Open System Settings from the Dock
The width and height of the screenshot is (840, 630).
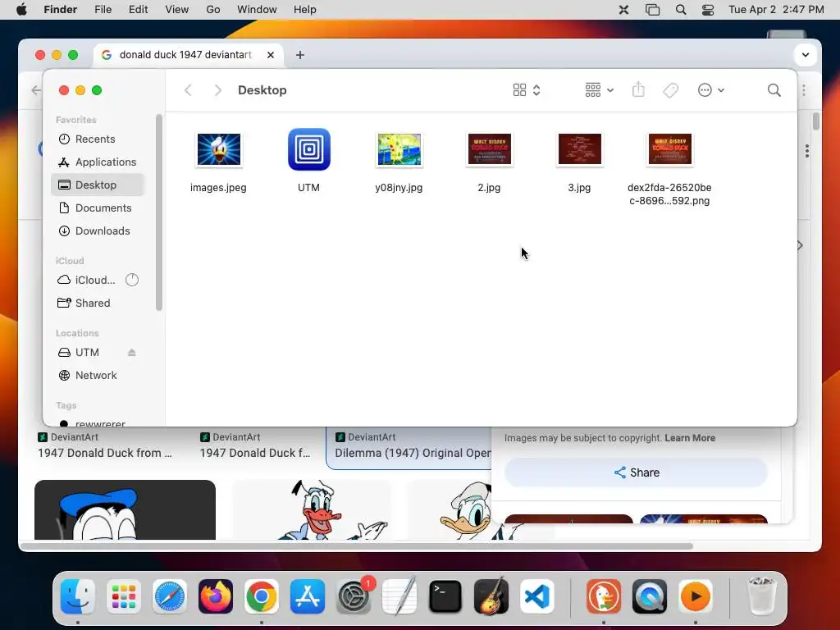coord(354,596)
